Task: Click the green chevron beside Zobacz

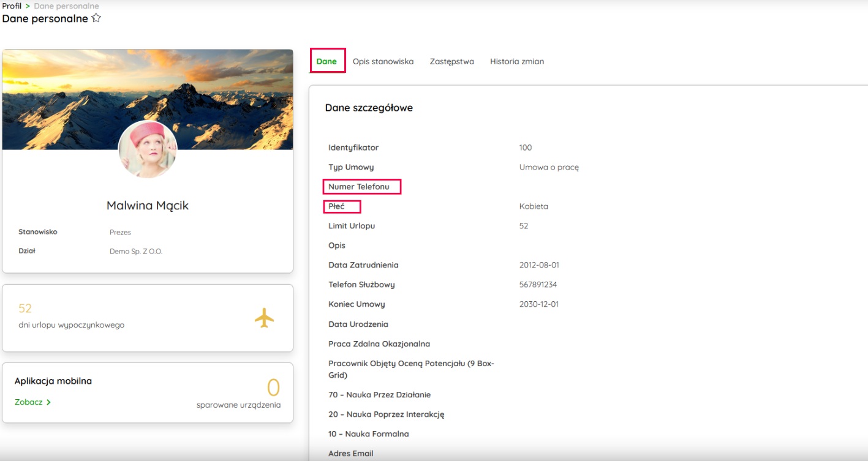Action: 48,402
